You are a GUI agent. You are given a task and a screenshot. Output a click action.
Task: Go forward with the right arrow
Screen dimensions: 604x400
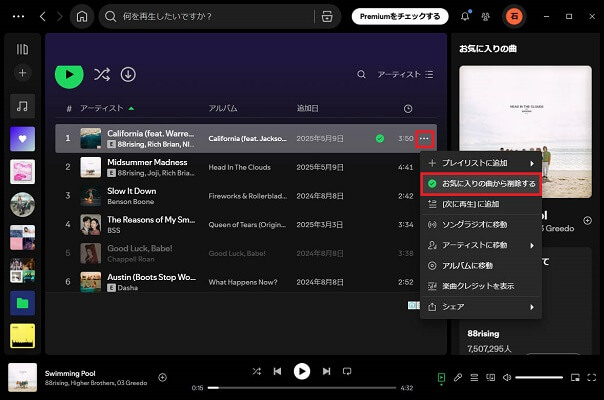pos(59,17)
